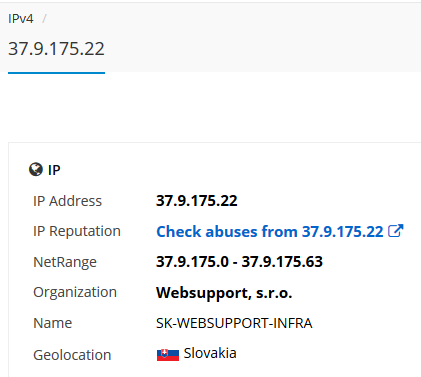Select the 37.9.175.22 tab heading

[56, 49]
